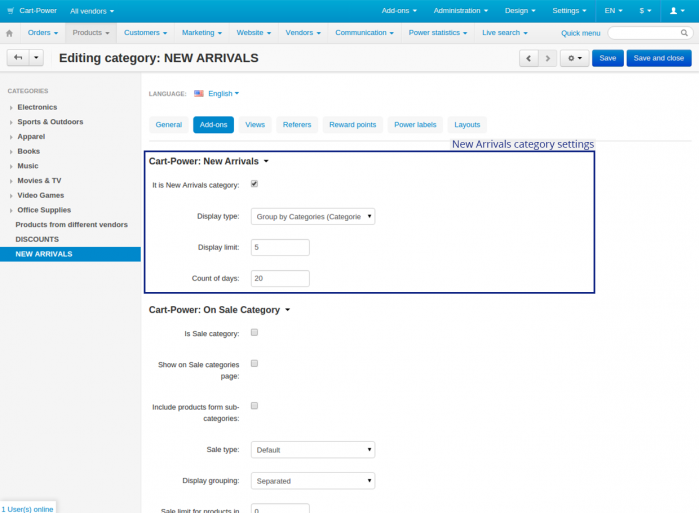
Task: Open the user account icon menu
Action: coord(677,11)
